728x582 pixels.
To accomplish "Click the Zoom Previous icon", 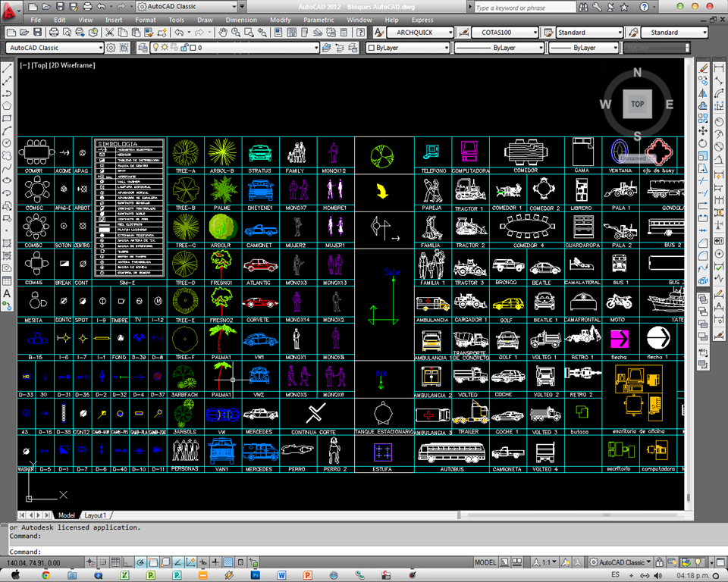I will (x=263, y=33).
